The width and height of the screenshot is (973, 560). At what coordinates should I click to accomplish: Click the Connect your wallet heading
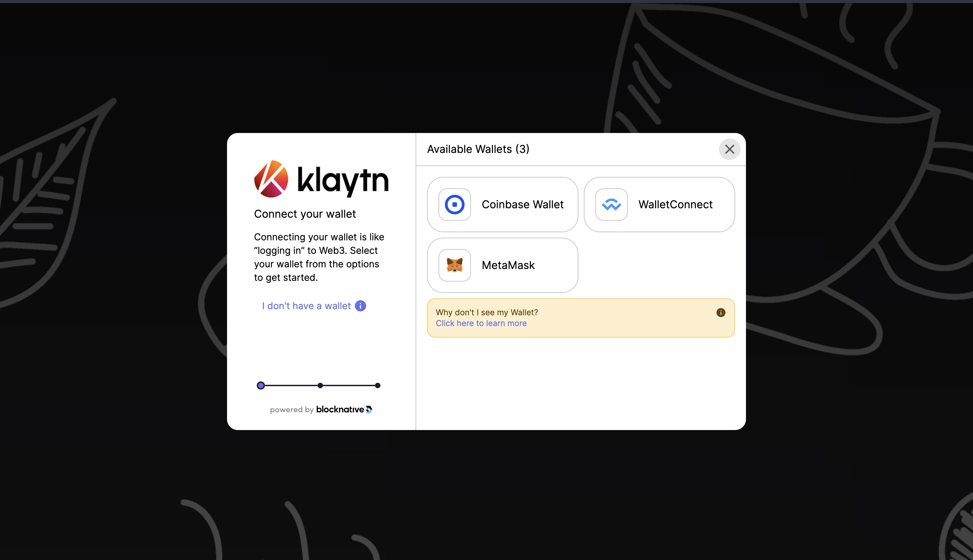(305, 214)
